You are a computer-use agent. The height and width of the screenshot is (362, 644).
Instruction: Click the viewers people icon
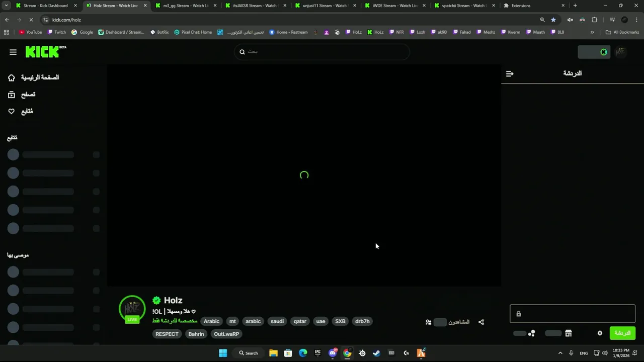428,322
